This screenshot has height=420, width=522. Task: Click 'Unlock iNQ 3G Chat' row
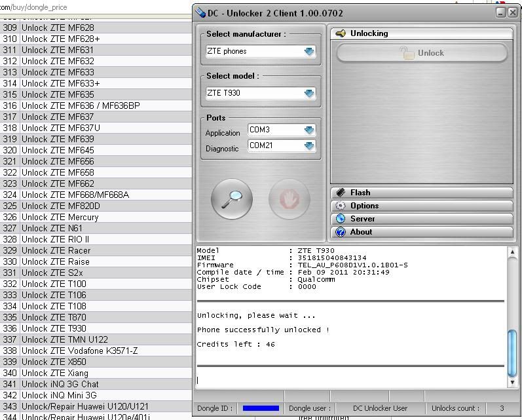point(96,384)
